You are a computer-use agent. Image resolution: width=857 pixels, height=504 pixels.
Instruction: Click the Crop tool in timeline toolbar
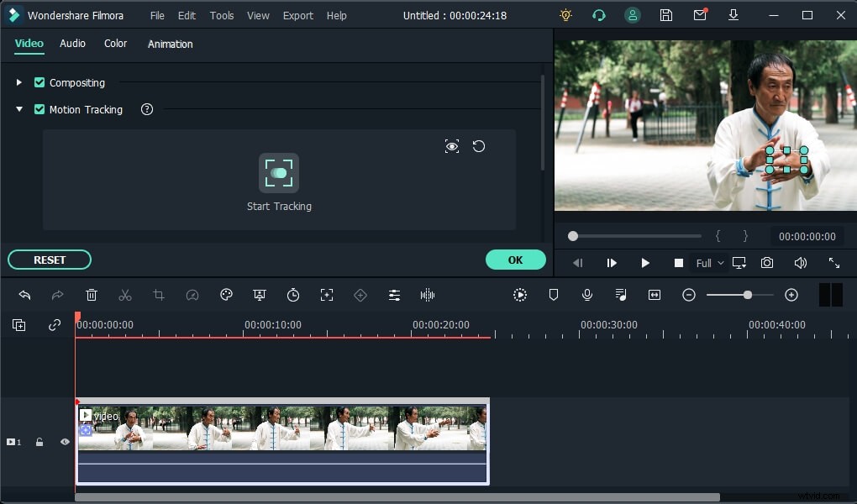(159, 295)
